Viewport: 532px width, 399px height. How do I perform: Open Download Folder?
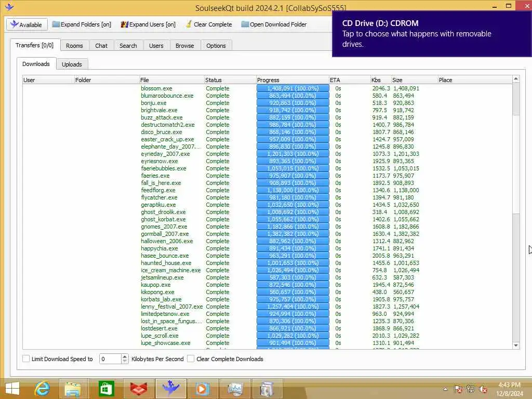[x=274, y=24]
